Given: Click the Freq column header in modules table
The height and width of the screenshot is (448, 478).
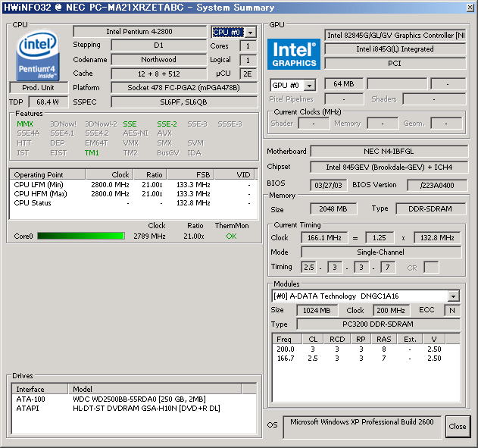Looking at the screenshot, I should coord(287,339).
